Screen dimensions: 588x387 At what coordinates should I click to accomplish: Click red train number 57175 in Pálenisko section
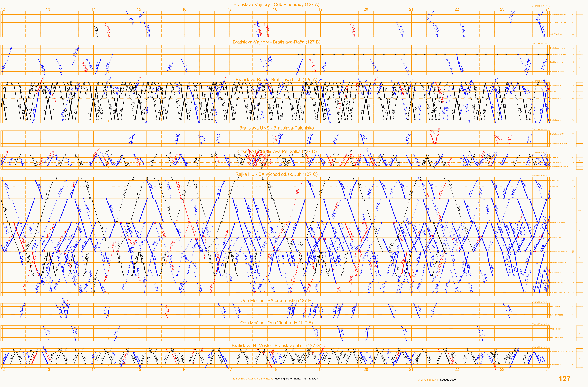509,139
